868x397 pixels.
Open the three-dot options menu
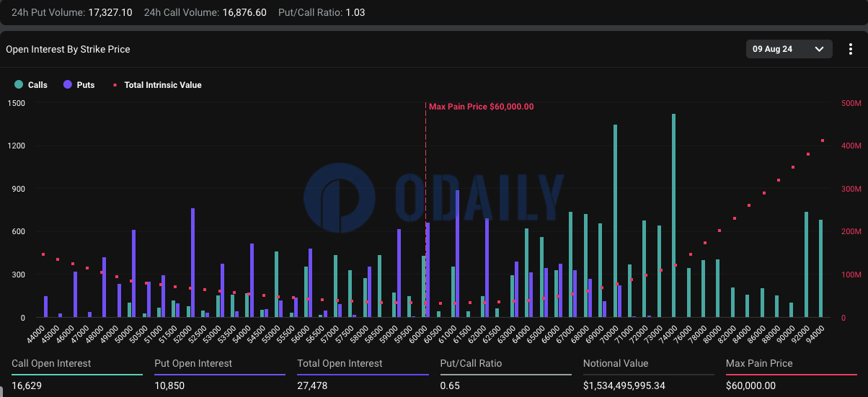(851, 49)
